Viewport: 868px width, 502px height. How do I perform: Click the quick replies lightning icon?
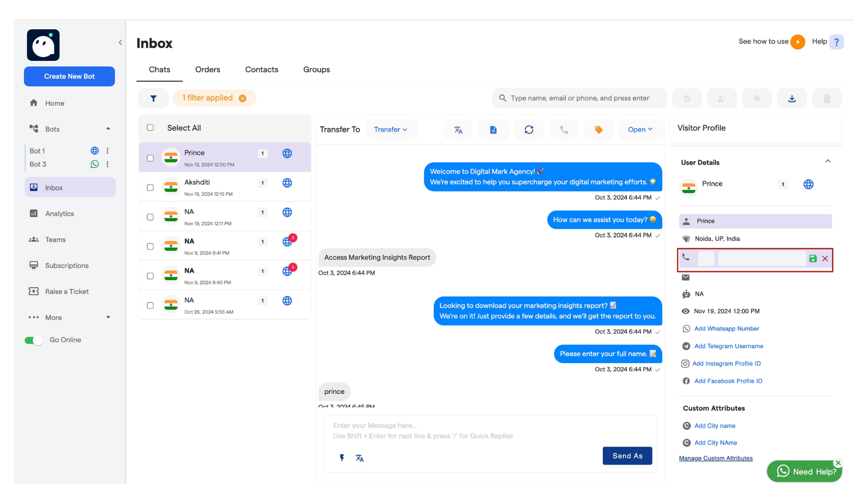click(342, 458)
